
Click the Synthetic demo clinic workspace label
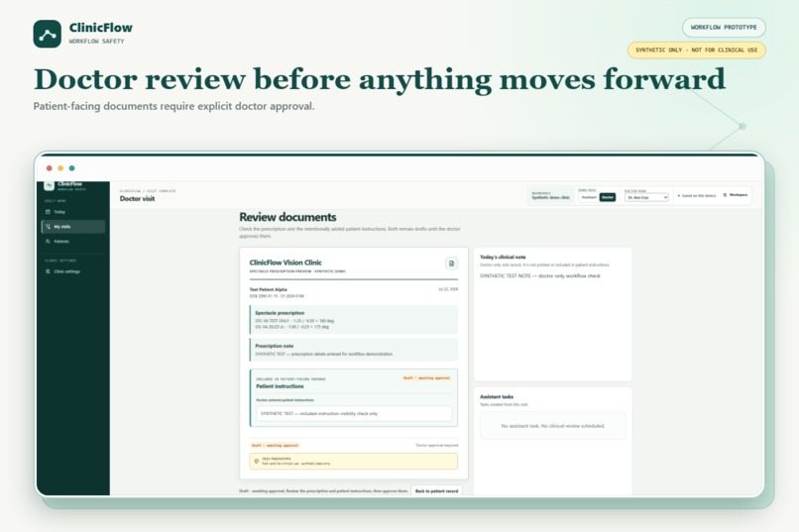click(550, 197)
